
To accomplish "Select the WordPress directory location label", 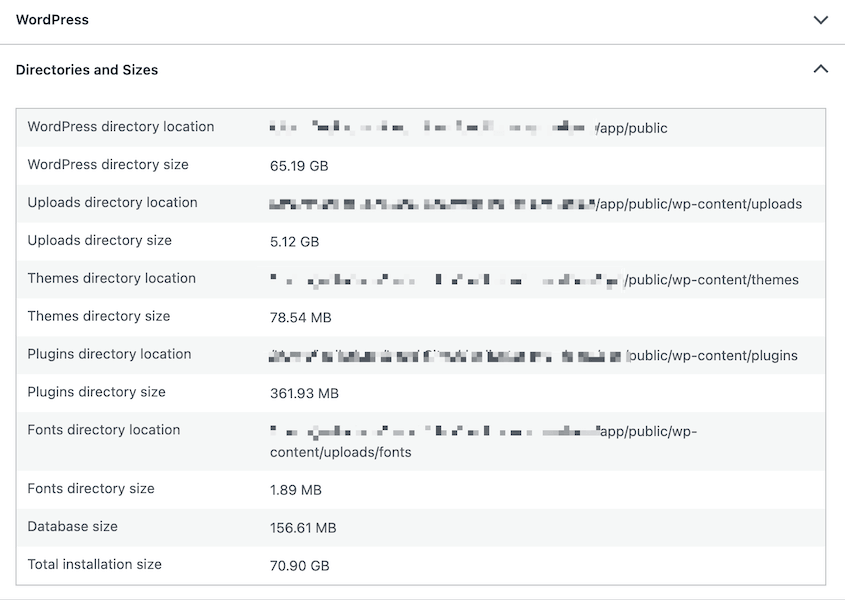I will [x=121, y=127].
